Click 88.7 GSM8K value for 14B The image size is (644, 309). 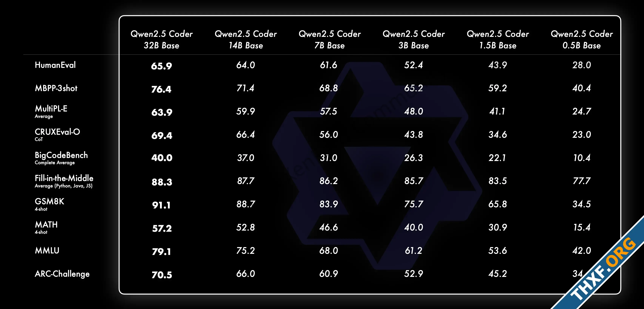(246, 204)
